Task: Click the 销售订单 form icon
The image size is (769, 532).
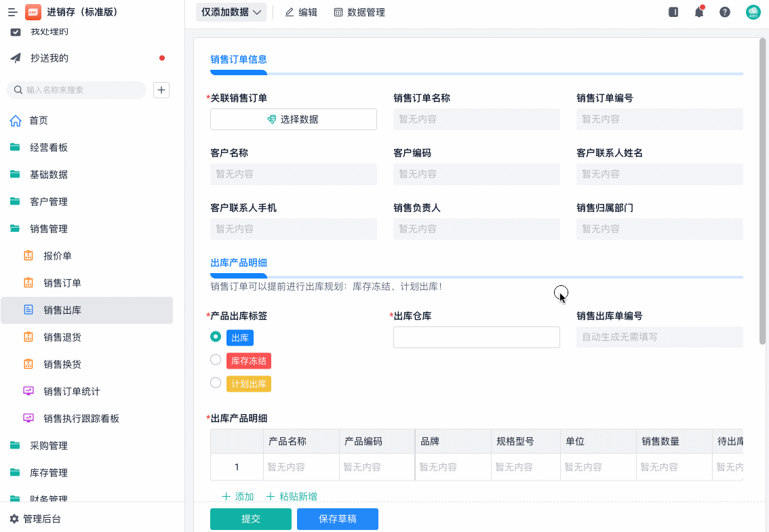Action: (x=28, y=283)
